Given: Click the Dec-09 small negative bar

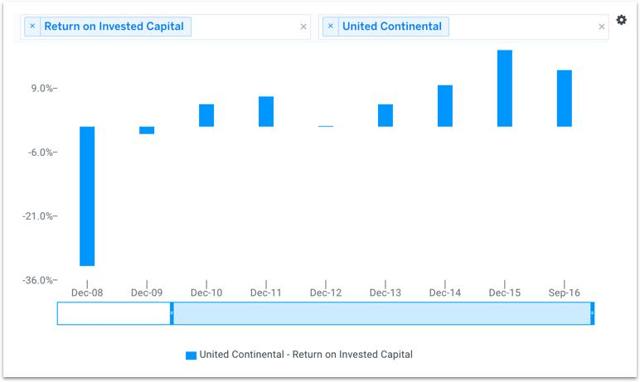Looking at the screenshot, I should pyautogui.click(x=147, y=130).
